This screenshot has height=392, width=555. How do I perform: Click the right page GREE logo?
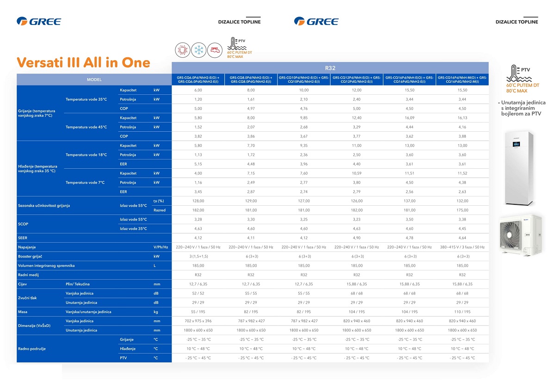point(316,21)
